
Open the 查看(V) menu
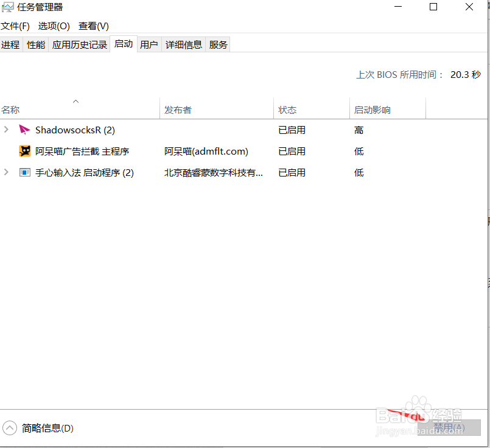(x=93, y=26)
